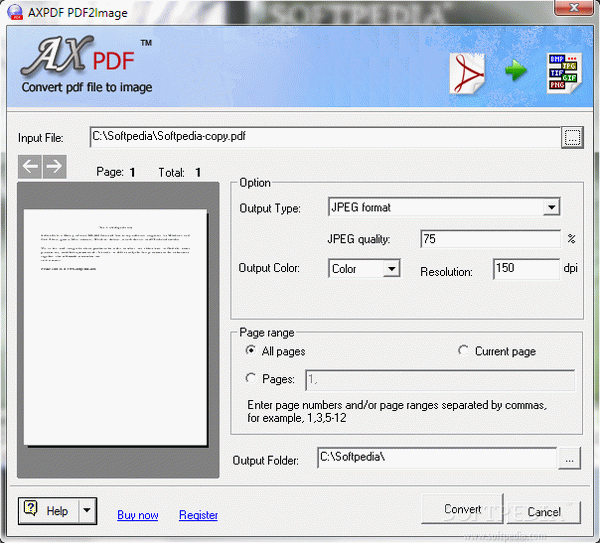The height and width of the screenshot is (543, 600).
Task: Click the PDF page preview thumbnail
Action: pyautogui.click(x=116, y=328)
